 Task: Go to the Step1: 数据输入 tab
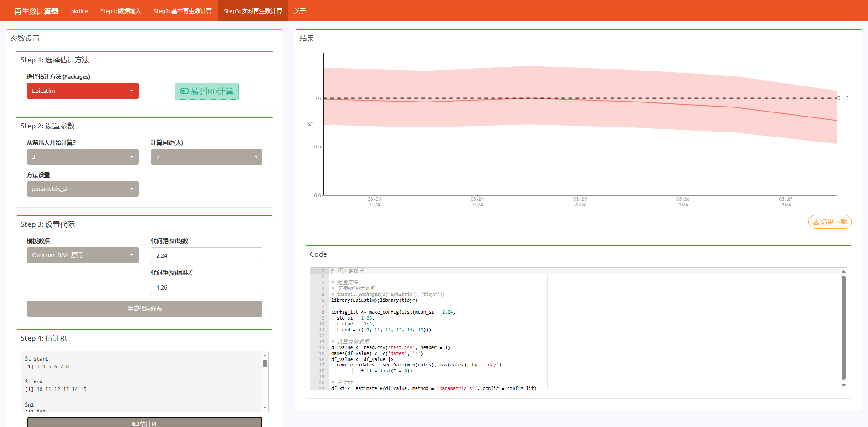[x=121, y=11]
